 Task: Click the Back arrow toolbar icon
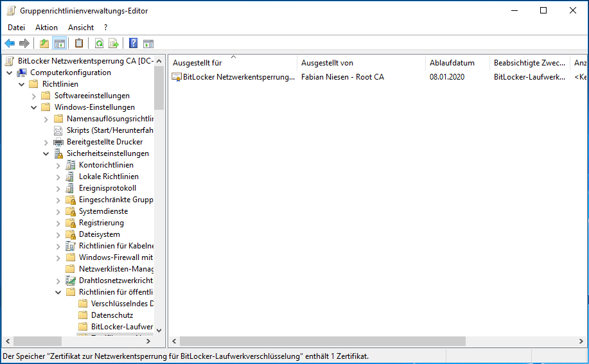click(x=10, y=44)
